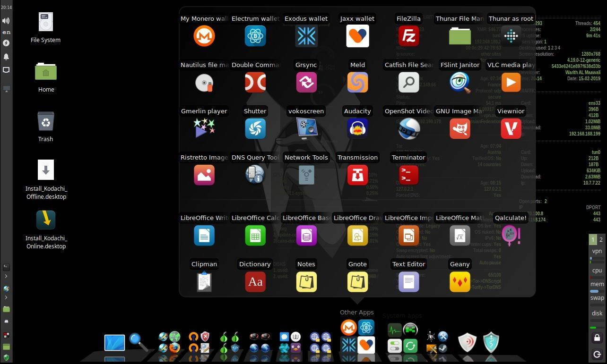
Task: Launch Transmission torrent client
Action: coord(357,175)
